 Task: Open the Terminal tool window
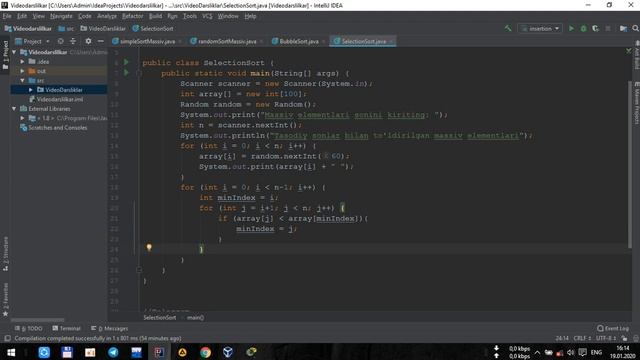tap(66, 328)
